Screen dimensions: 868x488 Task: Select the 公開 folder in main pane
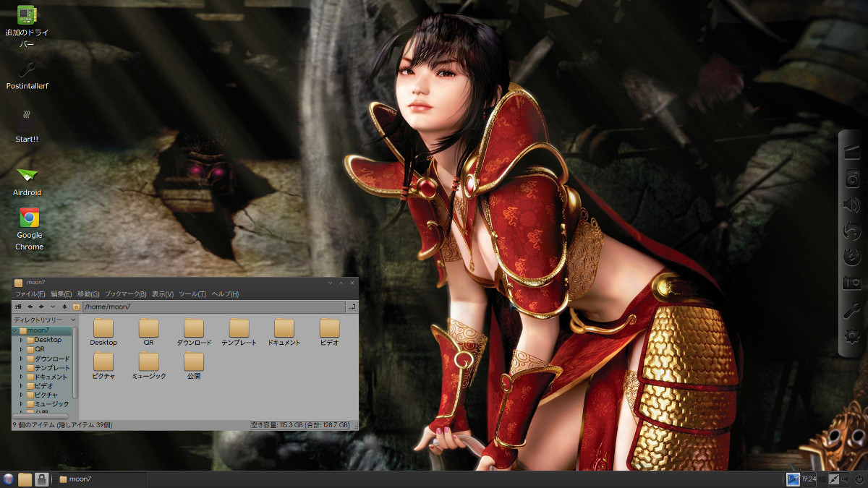coord(194,367)
